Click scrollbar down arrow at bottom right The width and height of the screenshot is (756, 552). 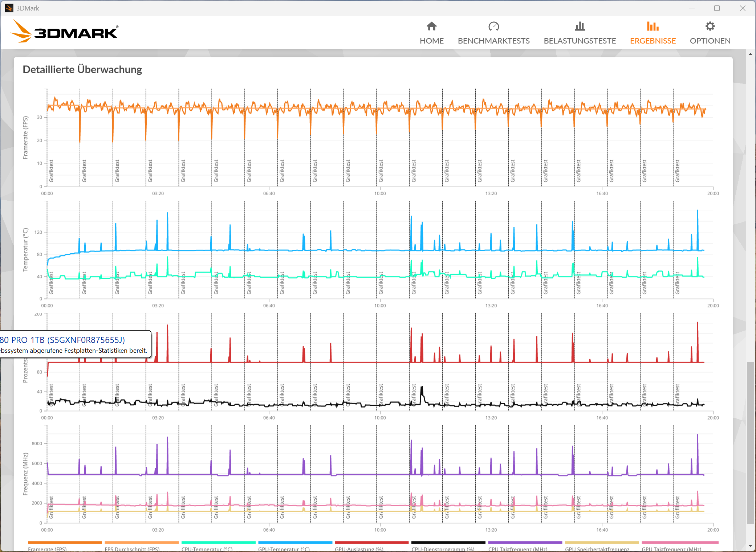pyautogui.click(x=750, y=546)
